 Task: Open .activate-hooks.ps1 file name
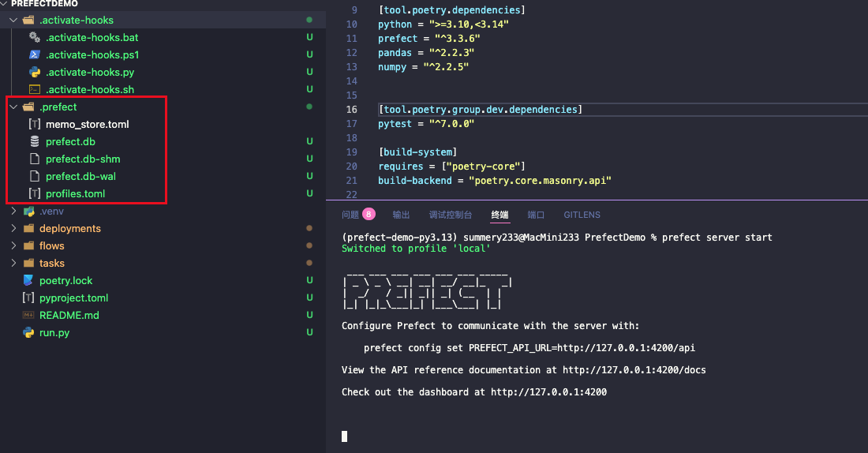coord(92,54)
